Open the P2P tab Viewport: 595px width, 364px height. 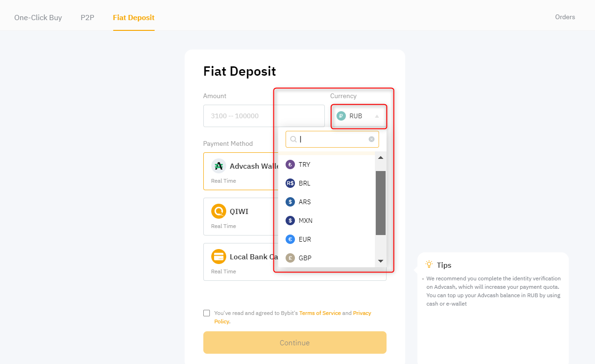click(x=87, y=18)
